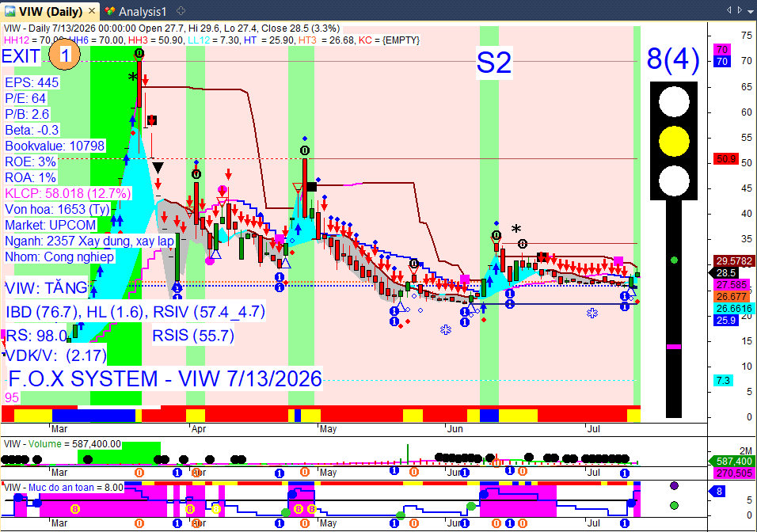Close the VIW (Daily) tab
757x532 pixels.
(x=92, y=10)
